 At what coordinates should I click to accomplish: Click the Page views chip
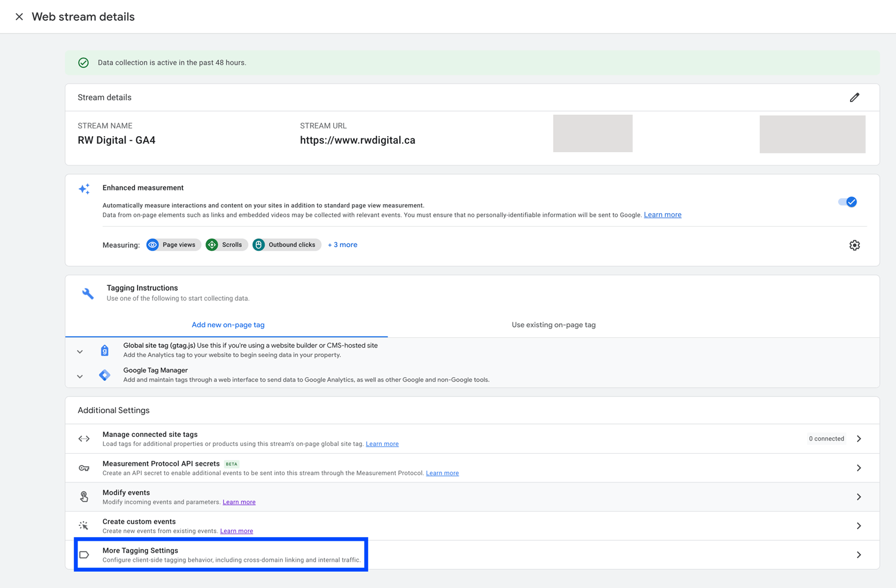tap(173, 245)
